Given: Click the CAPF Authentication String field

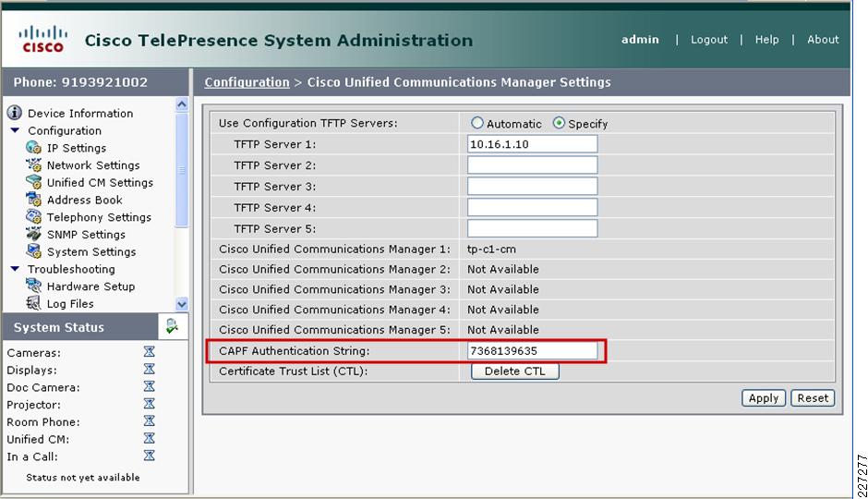Looking at the screenshot, I should point(532,350).
